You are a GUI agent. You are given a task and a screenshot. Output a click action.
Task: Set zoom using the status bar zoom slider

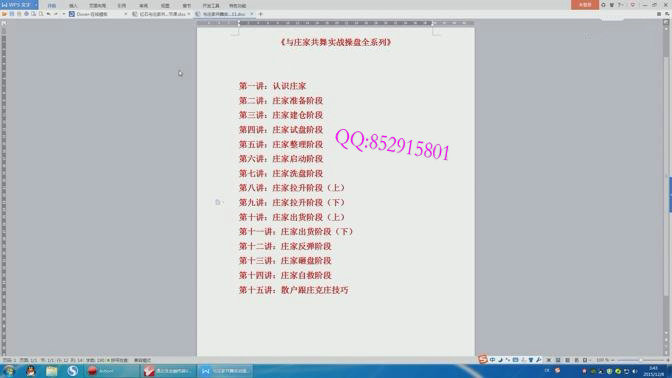(641, 360)
